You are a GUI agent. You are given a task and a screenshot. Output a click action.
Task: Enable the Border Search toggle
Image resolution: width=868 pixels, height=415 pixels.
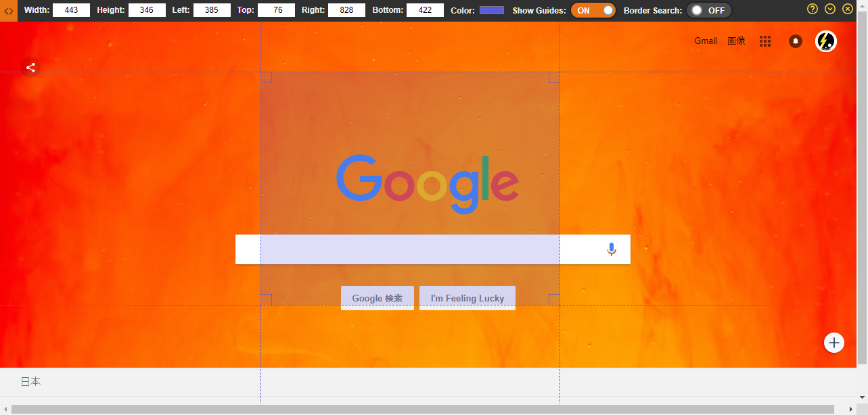(x=708, y=10)
